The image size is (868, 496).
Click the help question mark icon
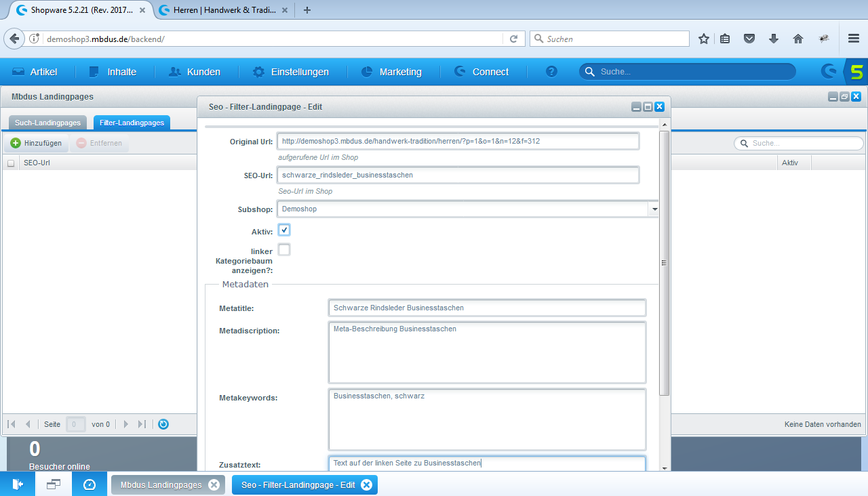coord(551,72)
